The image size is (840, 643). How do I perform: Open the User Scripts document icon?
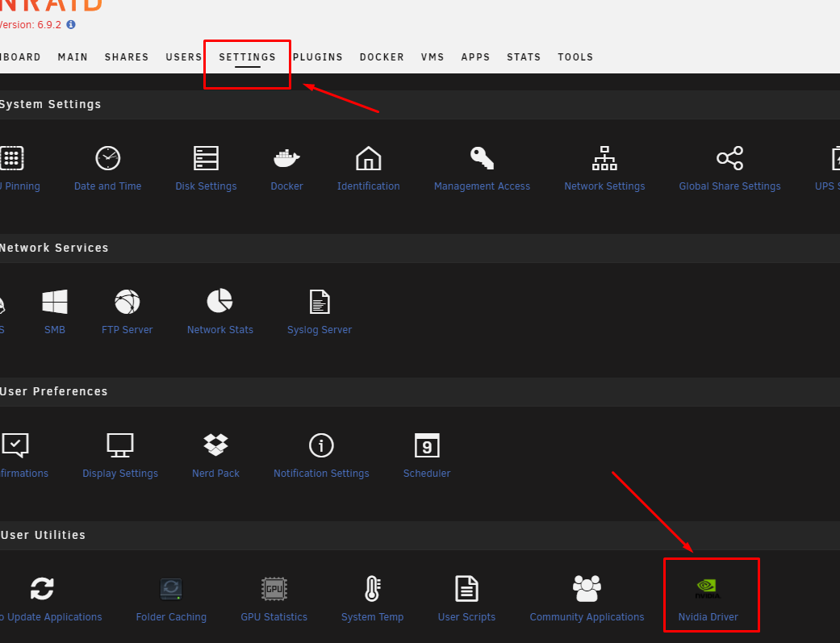tap(466, 589)
